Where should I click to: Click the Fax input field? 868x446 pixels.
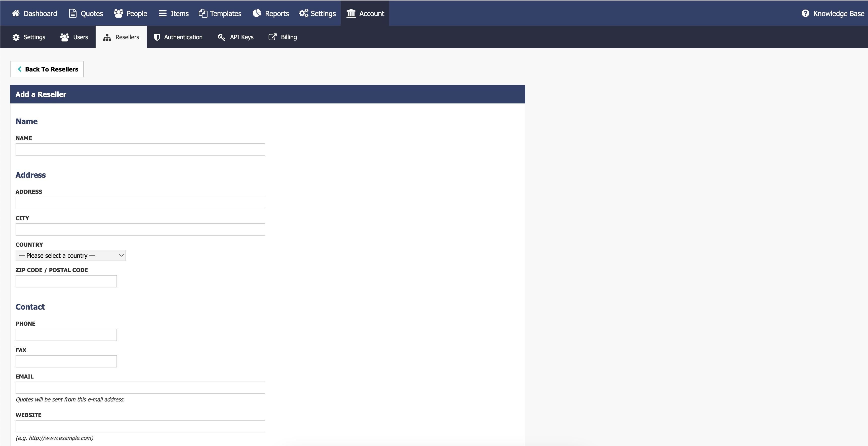point(66,361)
